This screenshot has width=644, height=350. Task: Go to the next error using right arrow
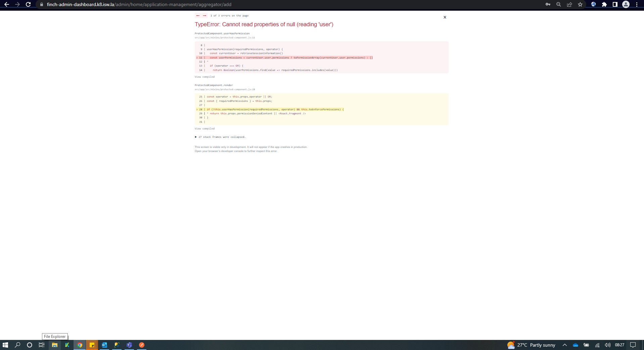[204, 16]
